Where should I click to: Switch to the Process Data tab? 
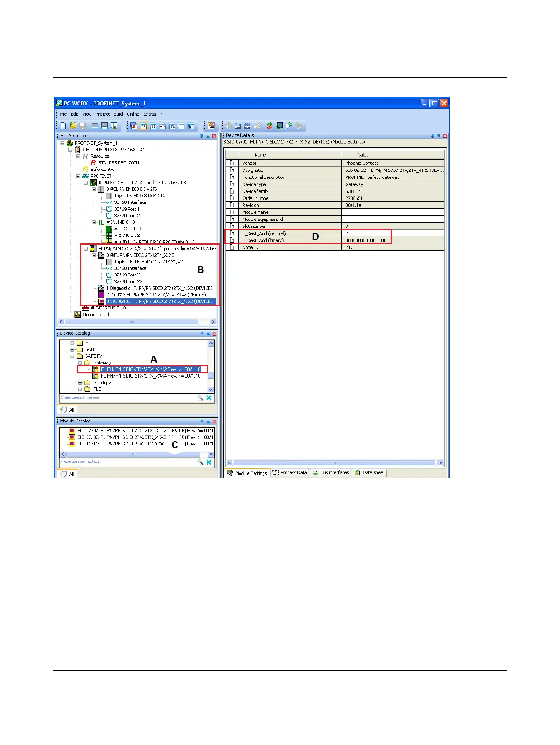(290, 473)
